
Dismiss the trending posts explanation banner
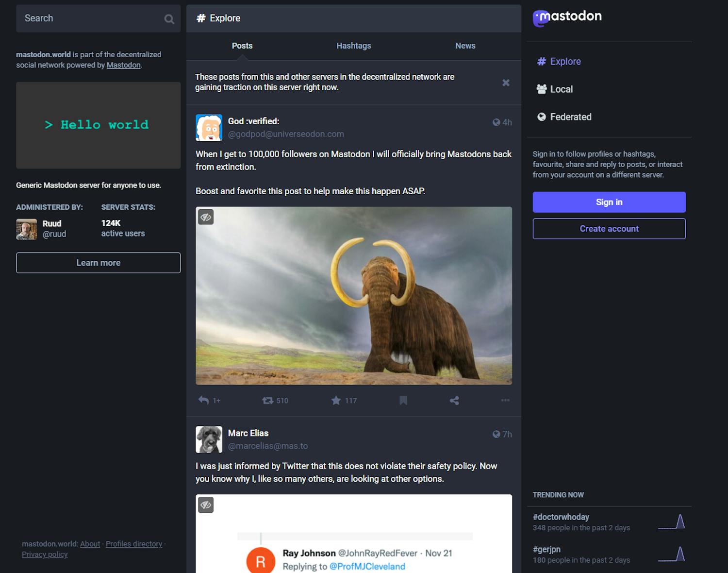pos(506,83)
